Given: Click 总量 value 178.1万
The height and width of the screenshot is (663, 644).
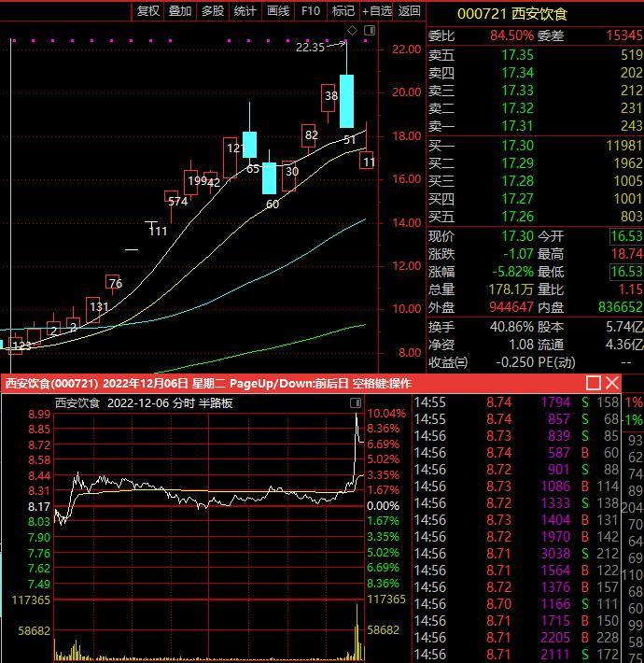Looking at the screenshot, I should pos(511,289).
